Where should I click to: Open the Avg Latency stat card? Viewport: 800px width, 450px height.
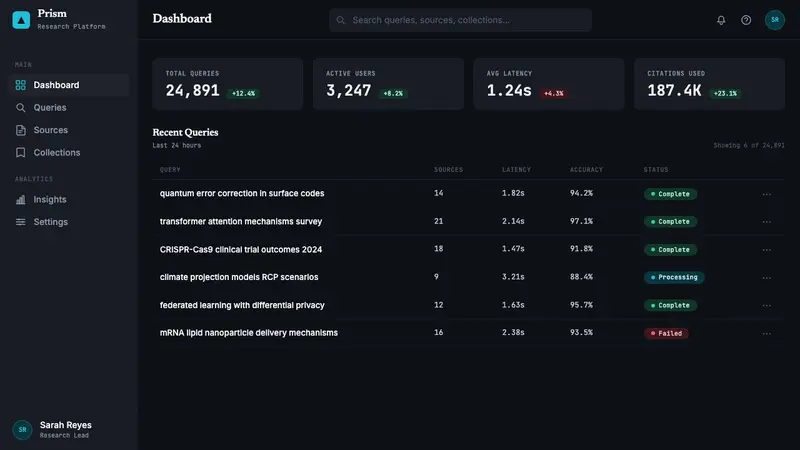point(549,84)
